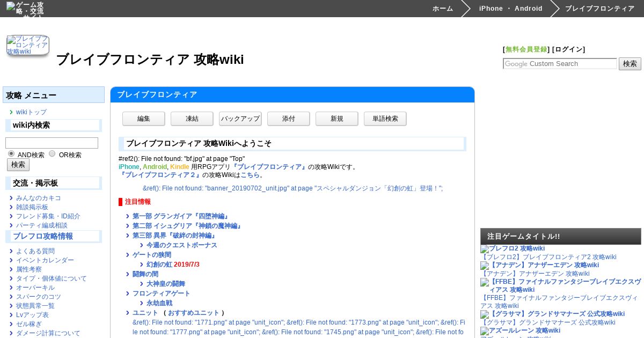Select the AND検索 radio button
This screenshot has height=338, width=644.
(11, 154)
